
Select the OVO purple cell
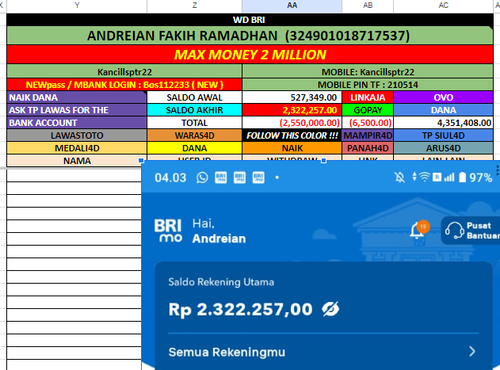tap(443, 97)
